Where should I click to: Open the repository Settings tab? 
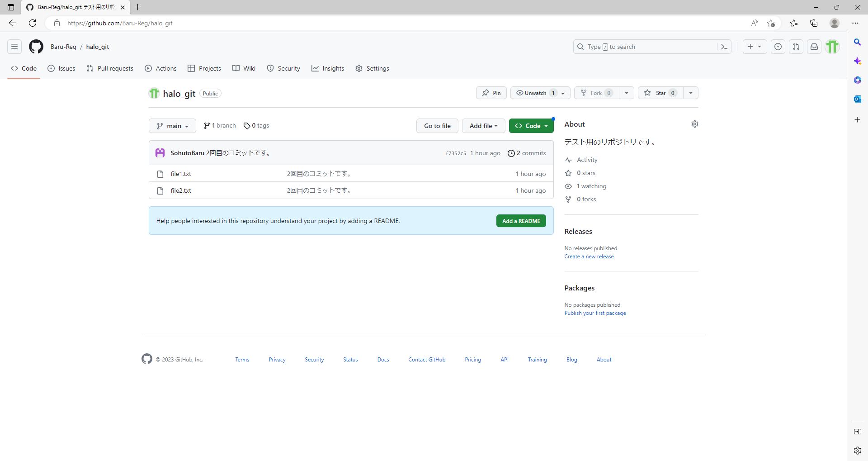click(372, 68)
